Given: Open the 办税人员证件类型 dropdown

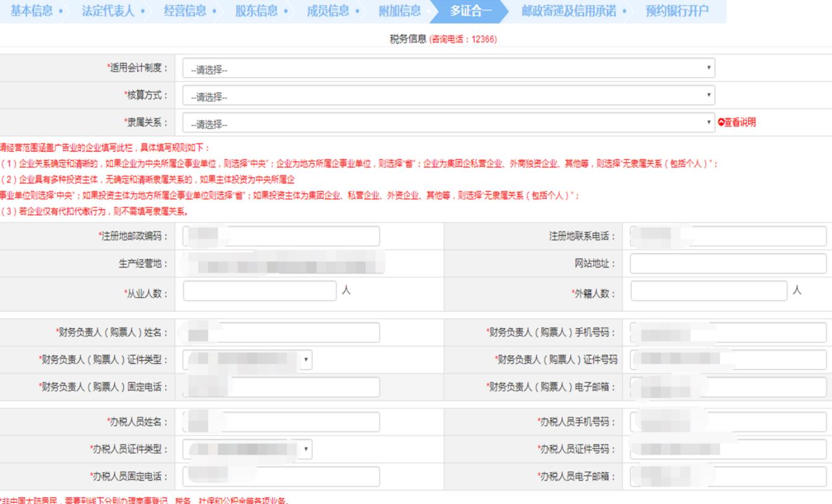Looking at the screenshot, I should [248, 449].
